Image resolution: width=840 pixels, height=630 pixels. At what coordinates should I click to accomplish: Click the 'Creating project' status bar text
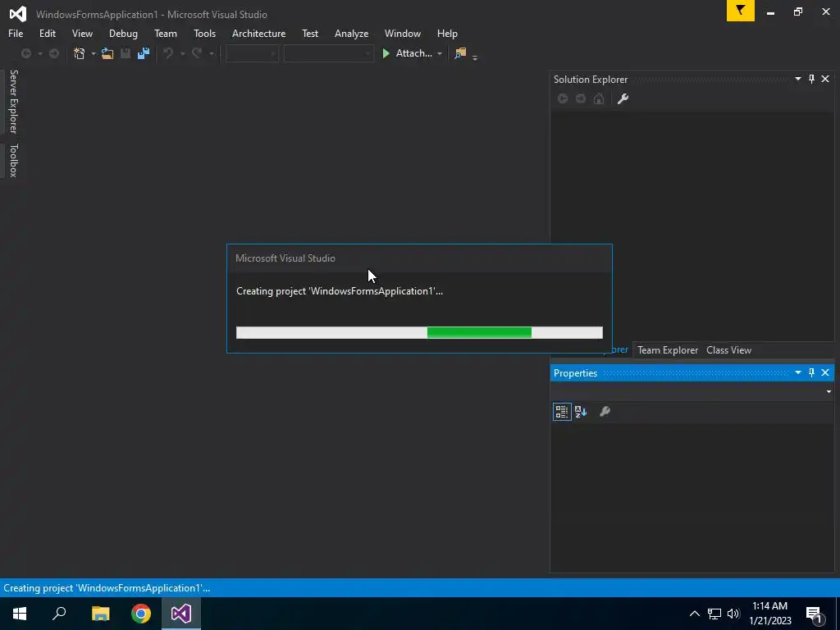coord(107,587)
